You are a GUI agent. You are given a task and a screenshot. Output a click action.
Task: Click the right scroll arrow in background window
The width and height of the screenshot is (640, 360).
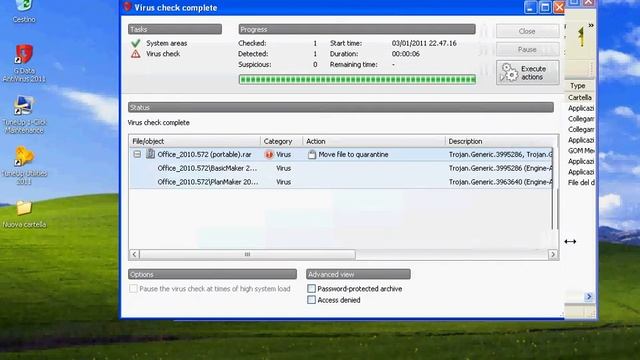click(589, 297)
